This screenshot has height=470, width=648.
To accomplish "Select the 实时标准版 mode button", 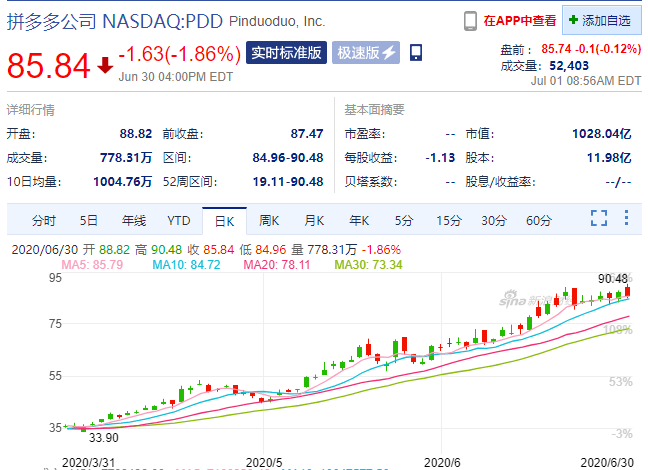I will (x=286, y=52).
